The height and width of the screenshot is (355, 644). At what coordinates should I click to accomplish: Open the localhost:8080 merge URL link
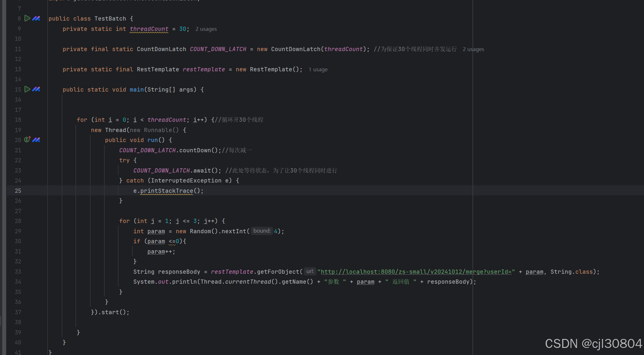416,272
